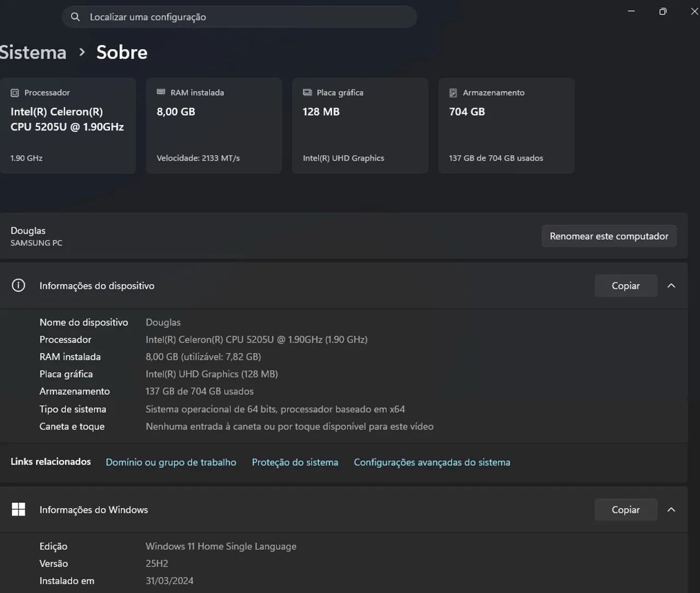Select the Caneta e toque value text

tap(289, 426)
